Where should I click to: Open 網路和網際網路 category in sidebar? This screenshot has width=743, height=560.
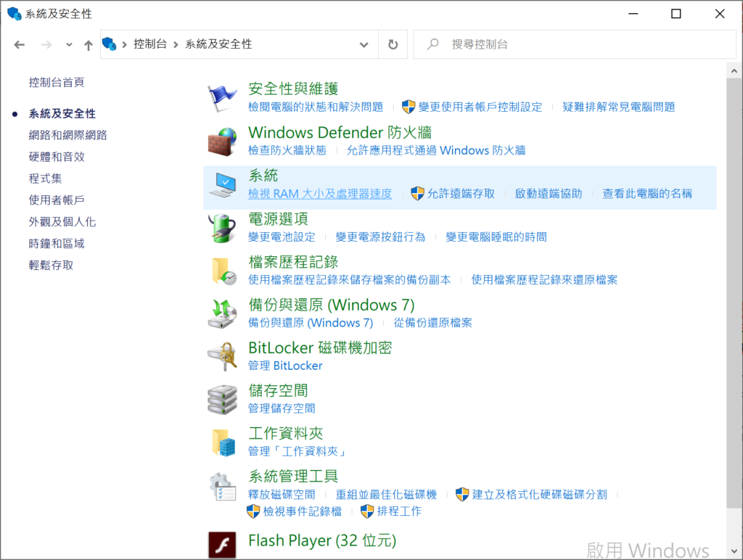coord(67,135)
